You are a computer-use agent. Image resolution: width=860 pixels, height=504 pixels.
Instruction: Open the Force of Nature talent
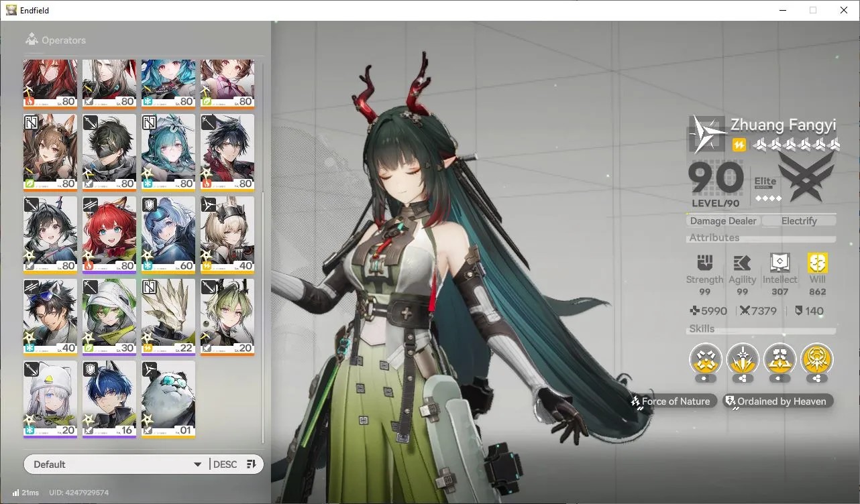tap(673, 401)
